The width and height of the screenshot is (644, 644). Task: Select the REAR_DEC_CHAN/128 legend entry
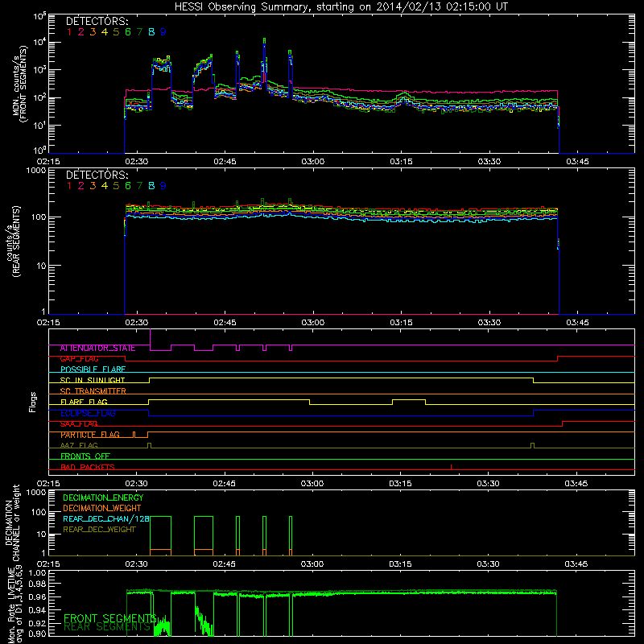[x=106, y=518]
